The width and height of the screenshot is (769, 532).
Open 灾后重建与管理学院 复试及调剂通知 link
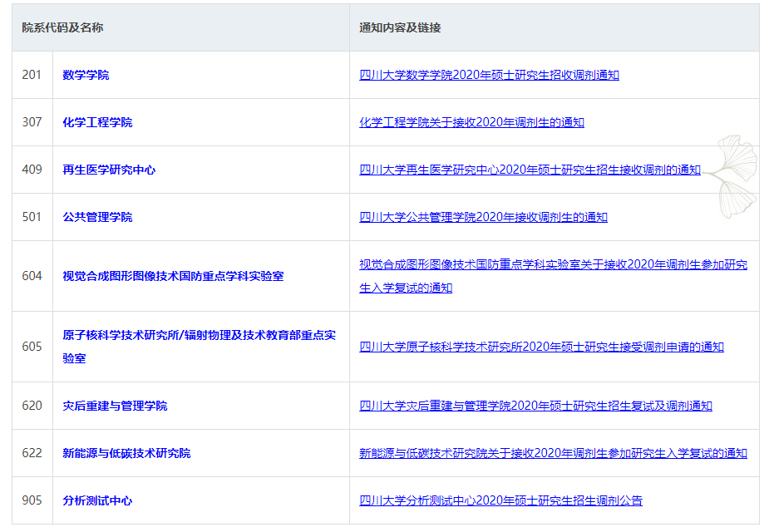(x=535, y=406)
